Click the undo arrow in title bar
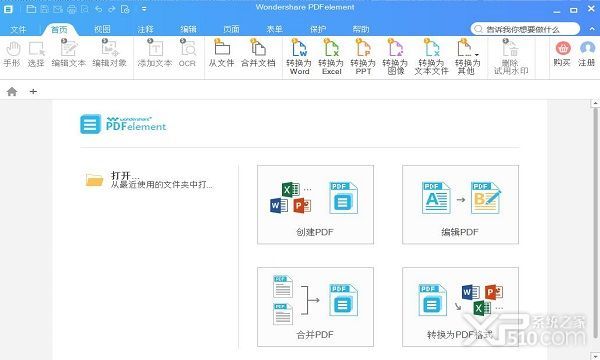Image resolution: width=600 pixels, height=360 pixels. tap(99, 9)
